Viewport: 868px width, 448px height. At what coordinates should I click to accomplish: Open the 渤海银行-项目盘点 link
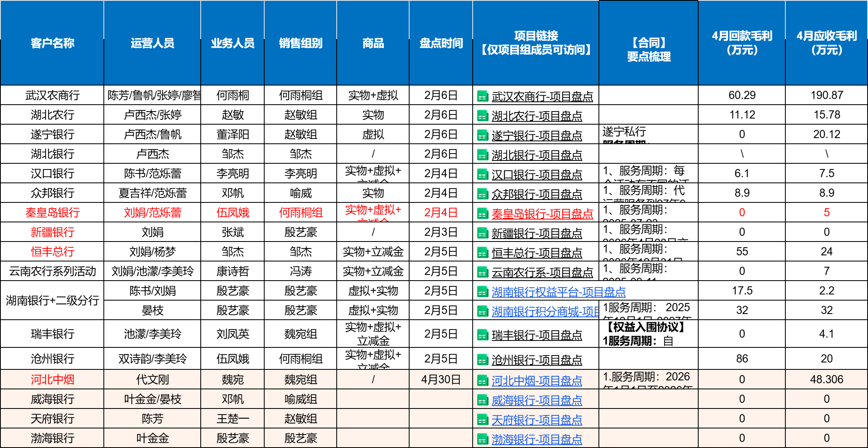[x=537, y=439]
